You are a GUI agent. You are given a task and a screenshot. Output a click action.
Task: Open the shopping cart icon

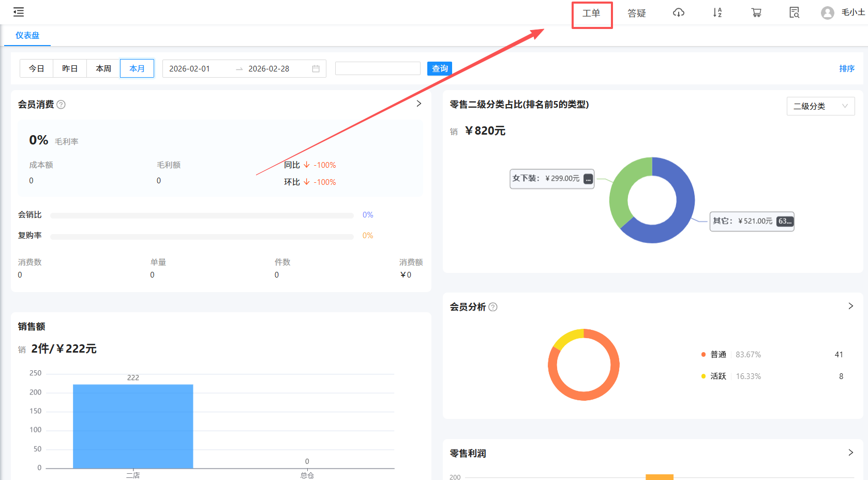coord(756,12)
